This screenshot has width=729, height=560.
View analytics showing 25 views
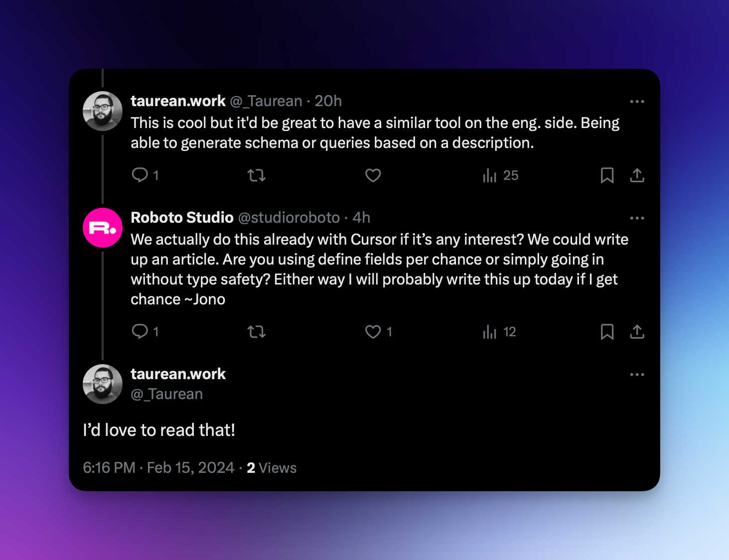[500, 175]
